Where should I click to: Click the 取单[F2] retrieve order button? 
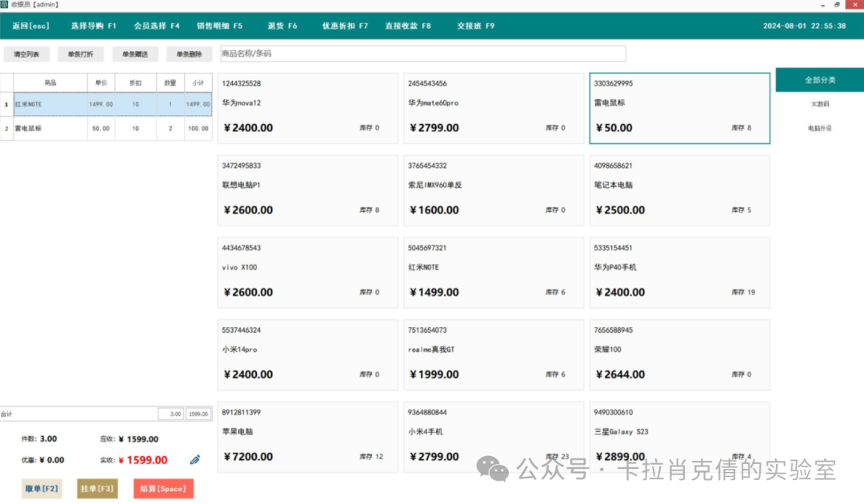click(42, 488)
